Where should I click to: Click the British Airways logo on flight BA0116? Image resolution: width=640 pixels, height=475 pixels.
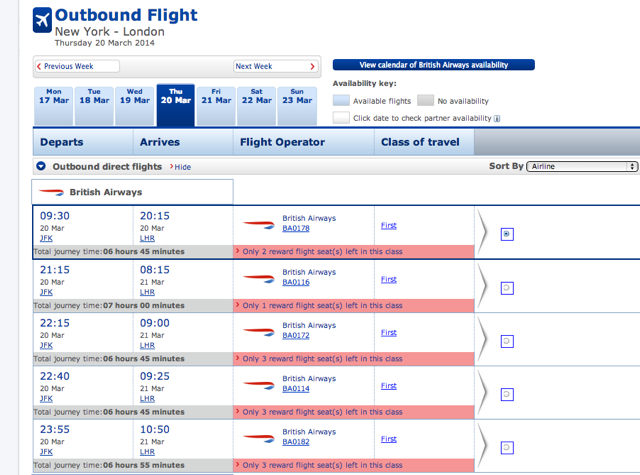(259, 278)
